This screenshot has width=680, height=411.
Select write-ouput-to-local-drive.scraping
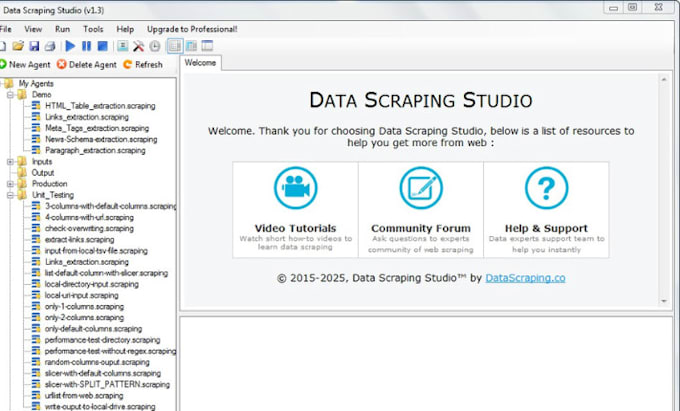click(x=100, y=407)
